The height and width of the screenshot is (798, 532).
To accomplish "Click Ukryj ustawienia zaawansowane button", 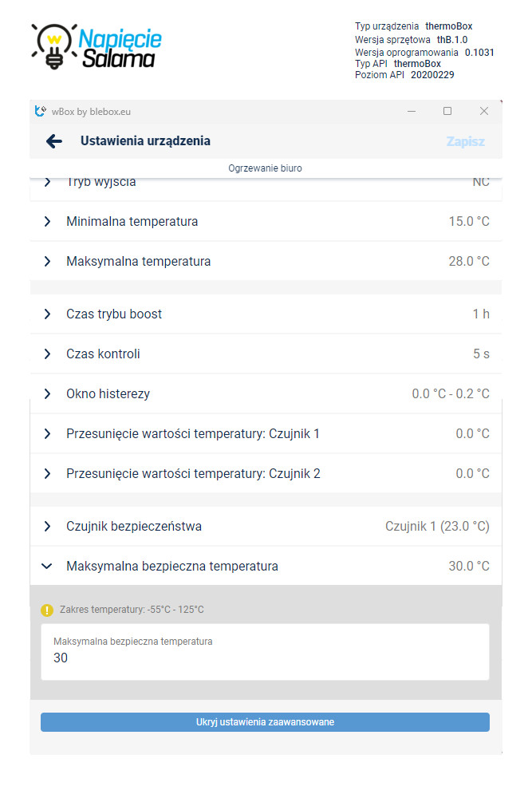I will (x=265, y=722).
